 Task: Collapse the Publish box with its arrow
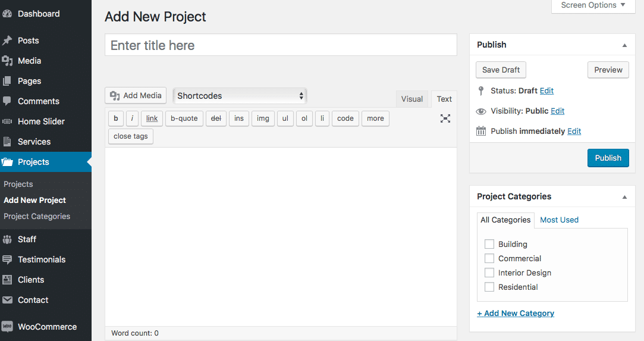(x=624, y=45)
